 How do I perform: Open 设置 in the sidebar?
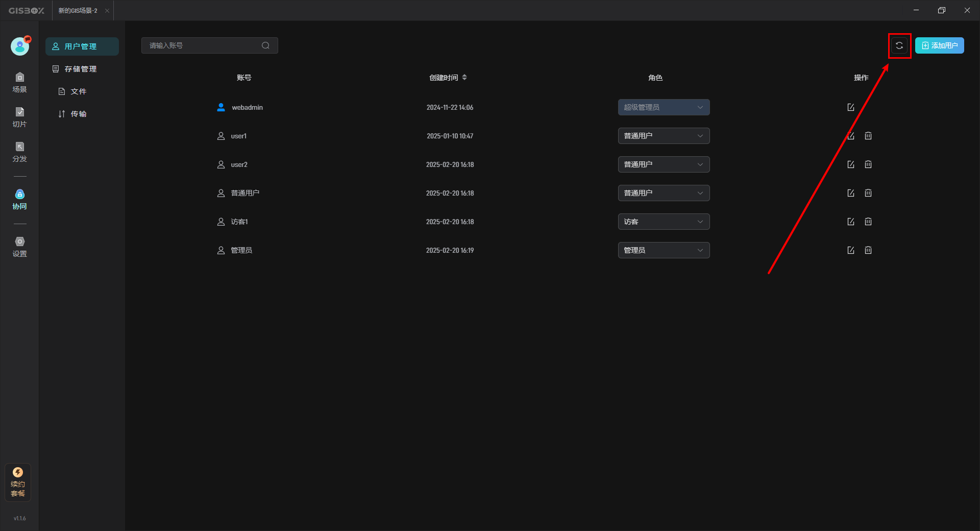point(20,247)
